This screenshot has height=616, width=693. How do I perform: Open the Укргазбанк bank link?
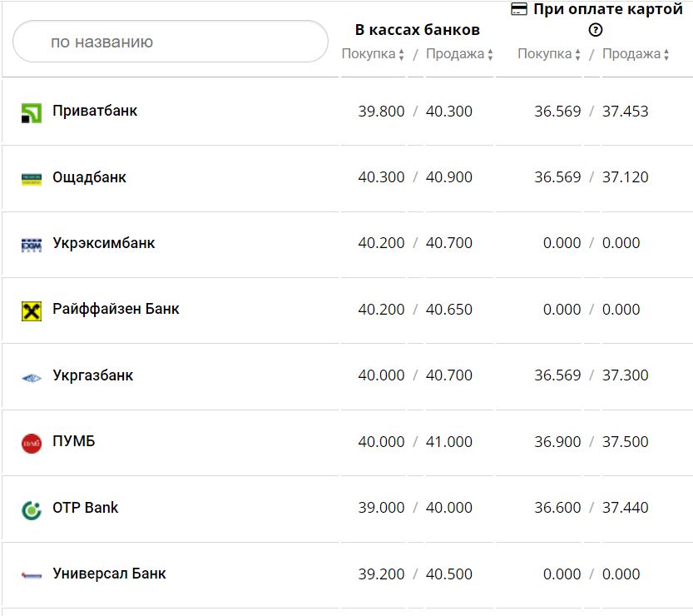(92, 375)
